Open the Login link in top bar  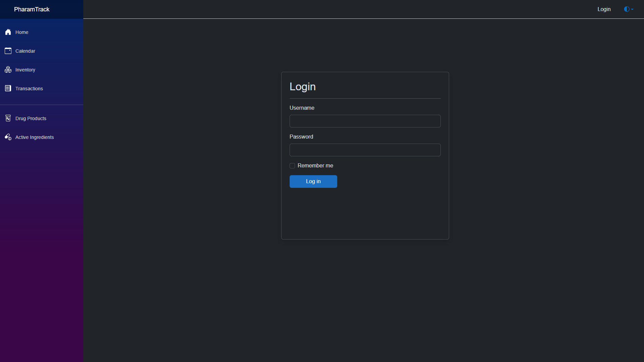click(x=604, y=9)
